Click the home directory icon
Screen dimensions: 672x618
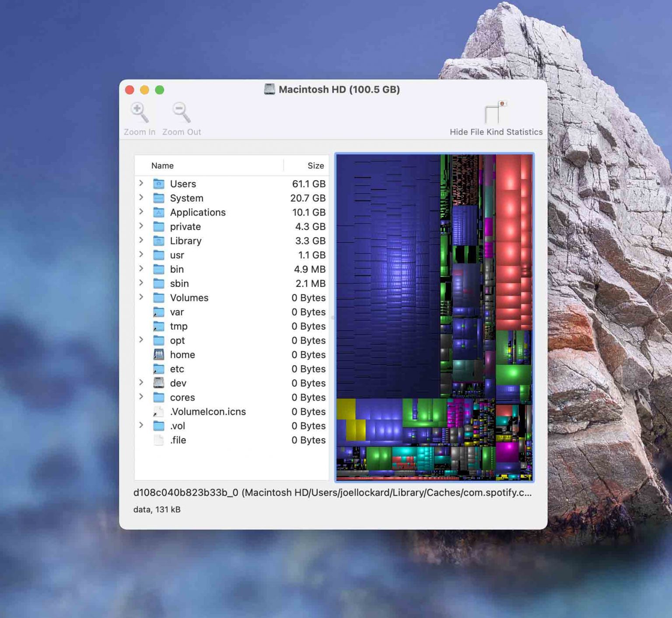158,354
